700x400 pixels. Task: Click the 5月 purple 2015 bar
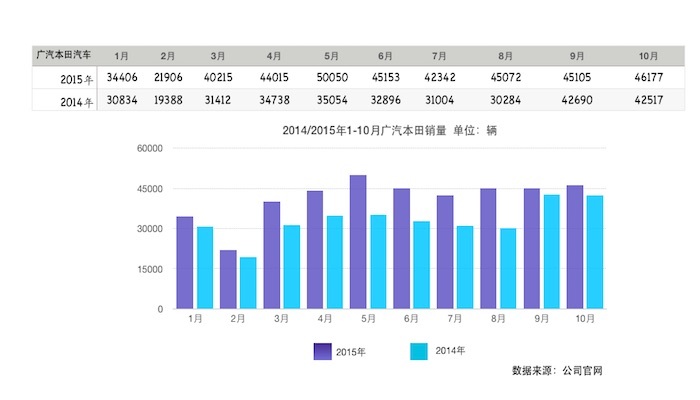[358, 242]
